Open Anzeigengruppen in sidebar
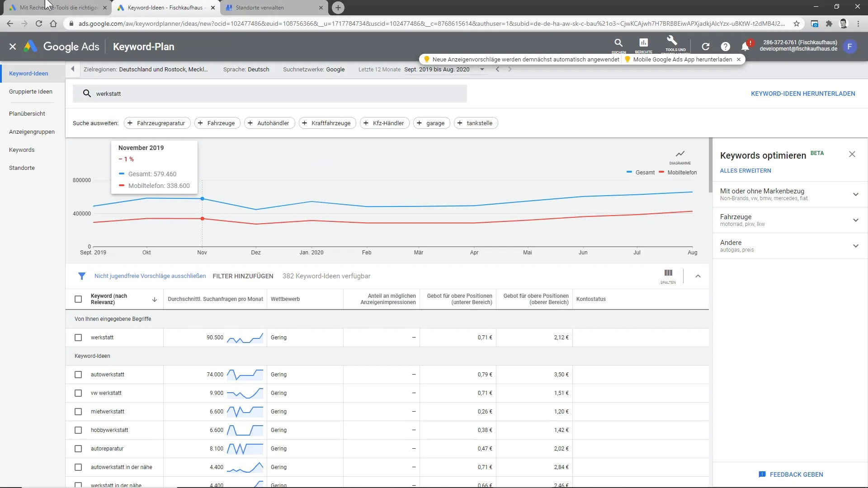 (32, 131)
